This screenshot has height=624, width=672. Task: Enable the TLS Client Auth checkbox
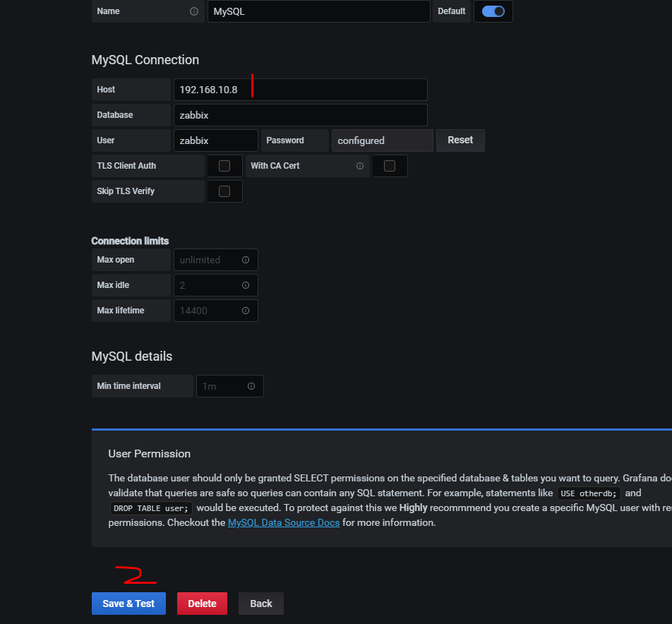[224, 166]
